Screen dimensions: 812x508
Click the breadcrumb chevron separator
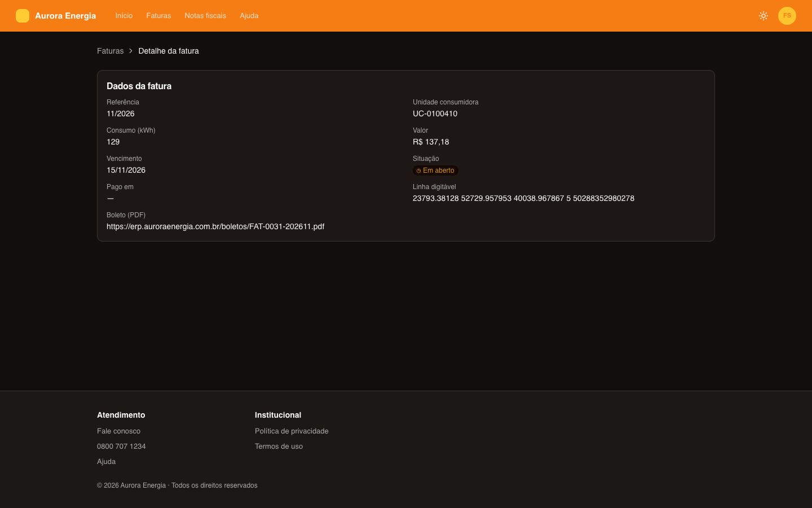[x=131, y=51]
